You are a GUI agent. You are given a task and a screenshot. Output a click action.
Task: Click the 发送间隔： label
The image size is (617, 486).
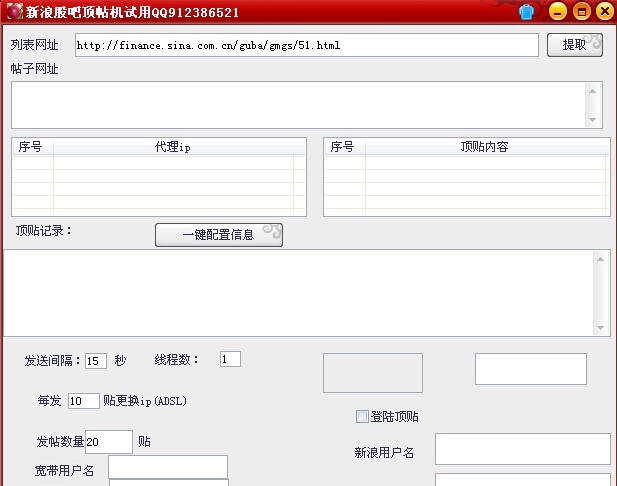tap(53, 360)
